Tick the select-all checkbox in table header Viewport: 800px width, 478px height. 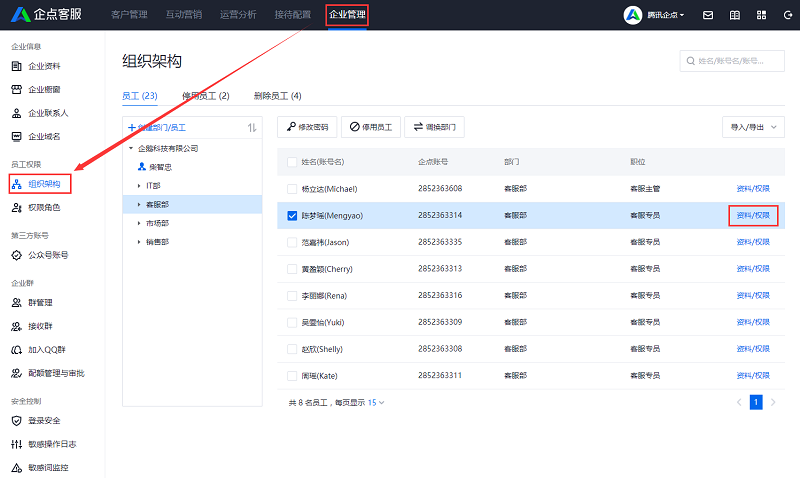[x=292, y=161]
